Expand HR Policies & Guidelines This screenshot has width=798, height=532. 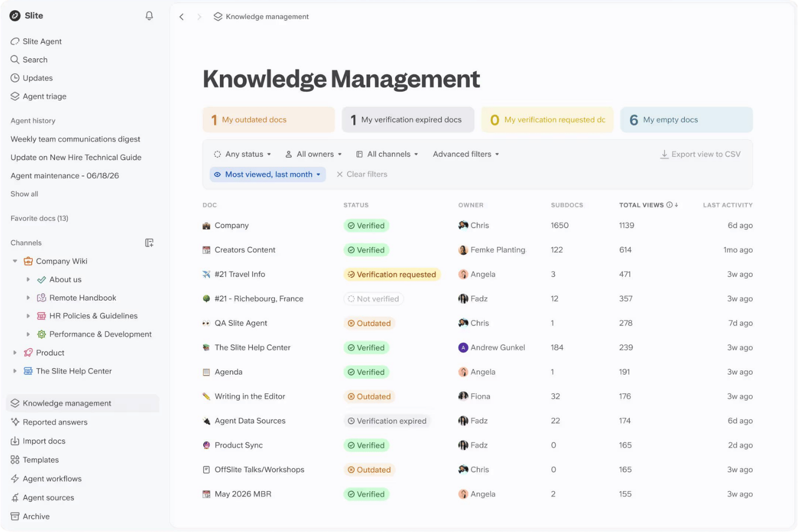(x=28, y=316)
